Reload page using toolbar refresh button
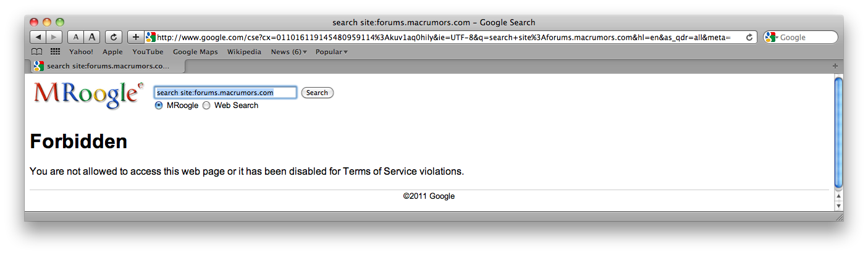Image resolution: width=868 pixels, height=255 pixels. (x=114, y=37)
